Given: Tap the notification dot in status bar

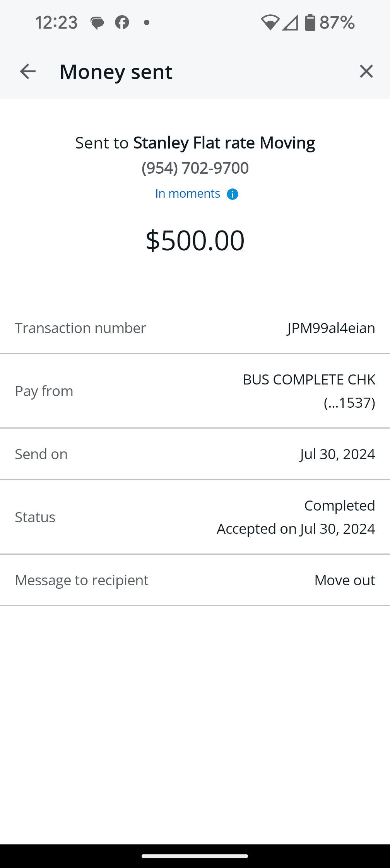Looking at the screenshot, I should tap(147, 22).
